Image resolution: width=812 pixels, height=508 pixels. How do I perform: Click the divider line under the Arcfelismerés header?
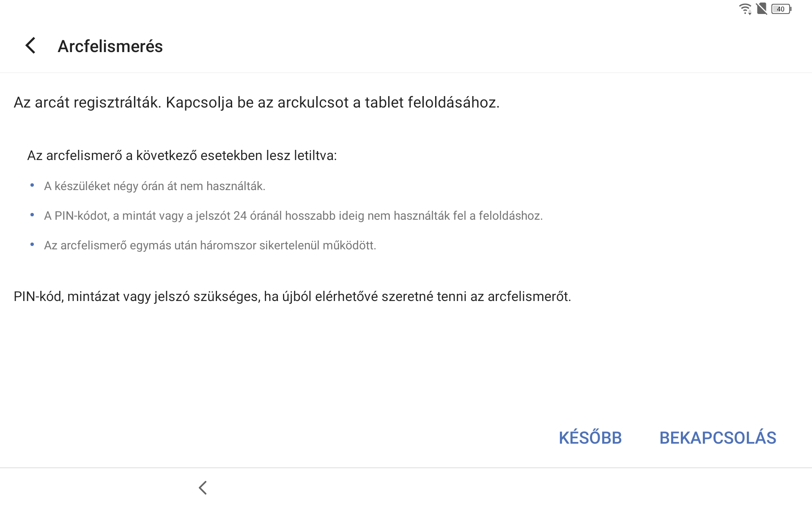coord(406,73)
